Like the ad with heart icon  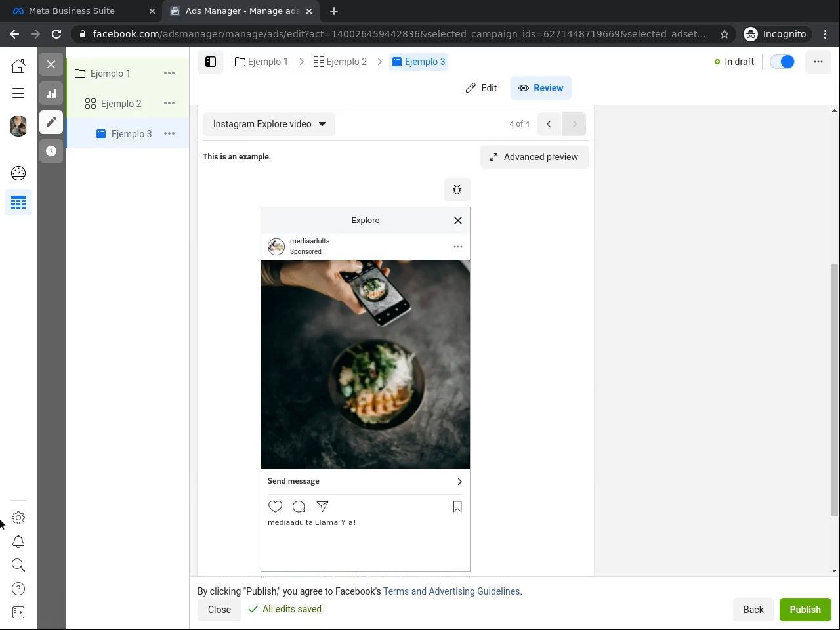(x=276, y=507)
